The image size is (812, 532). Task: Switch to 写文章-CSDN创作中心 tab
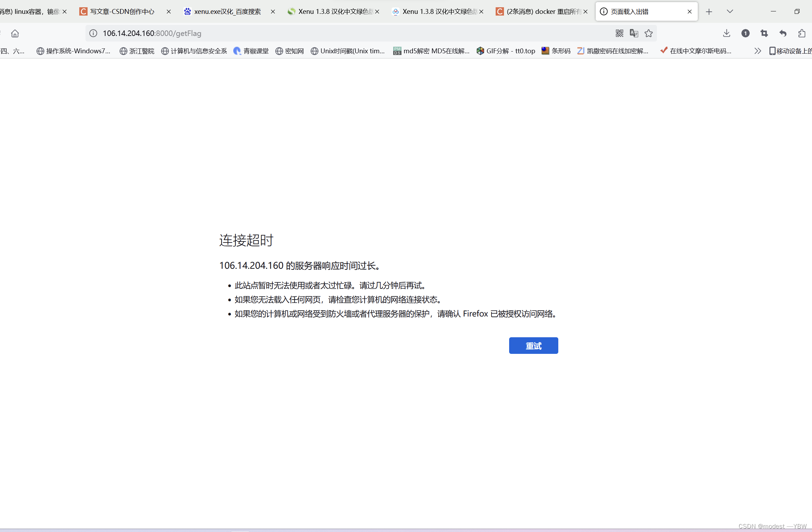click(122, 11)
